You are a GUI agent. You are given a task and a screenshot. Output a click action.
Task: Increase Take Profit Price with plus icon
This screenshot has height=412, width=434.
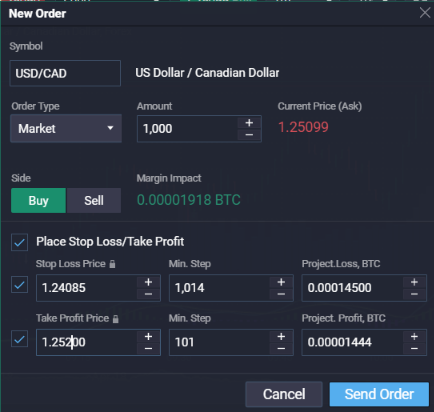pos(148,337)
